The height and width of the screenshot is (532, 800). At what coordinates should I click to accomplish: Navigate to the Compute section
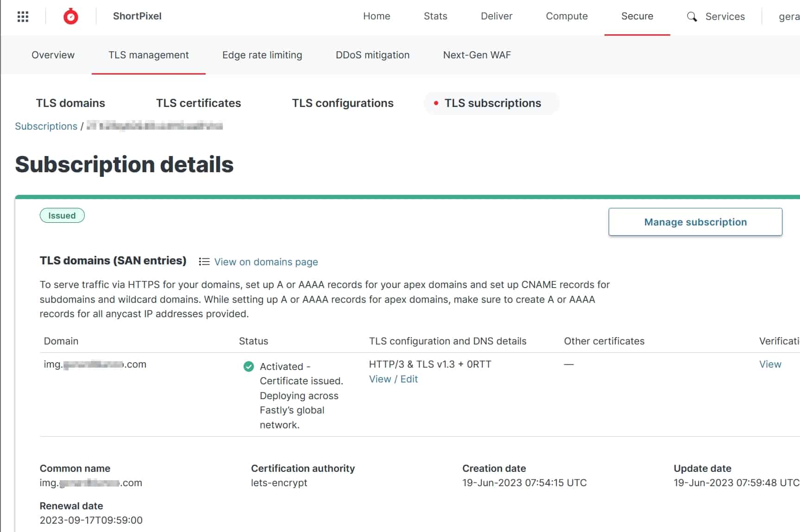566,16
